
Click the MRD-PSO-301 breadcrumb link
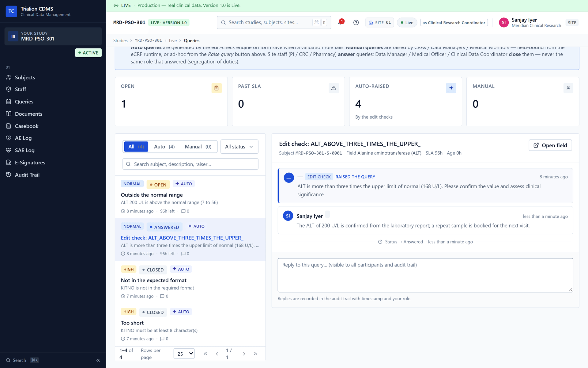tap(148, 40)
